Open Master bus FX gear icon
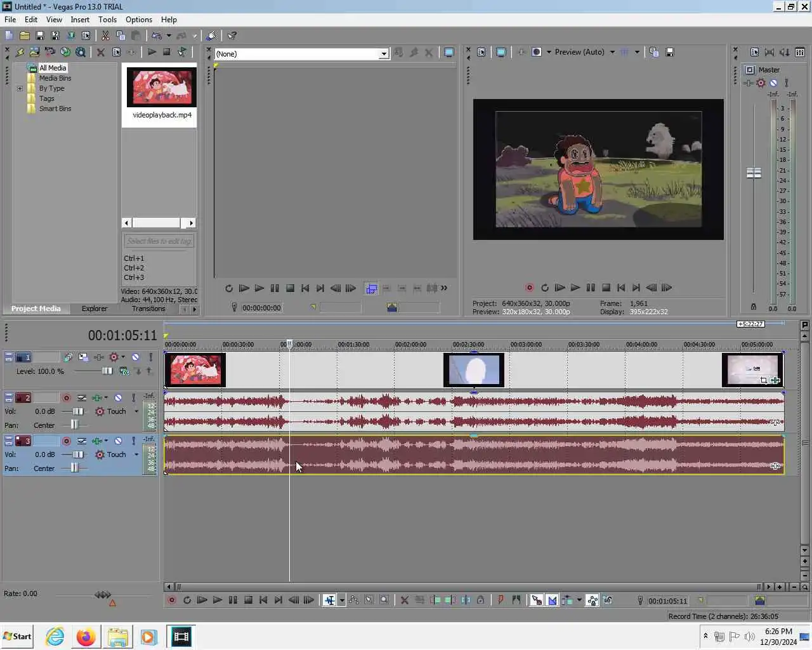Image resolution: width=812 pixels, height=650 pixels. click(x=761, y=83)
